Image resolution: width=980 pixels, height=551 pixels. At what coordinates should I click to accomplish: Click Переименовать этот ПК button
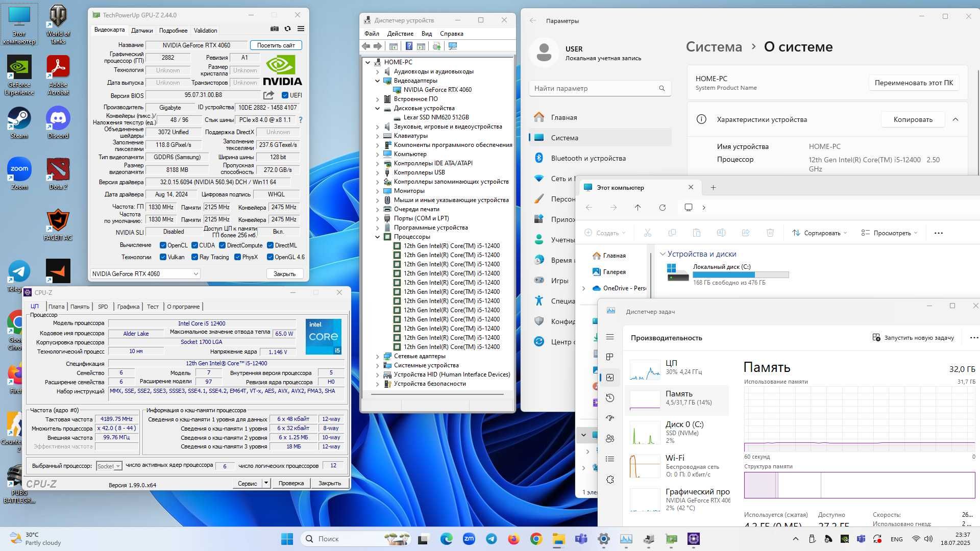(x=913, y=83)
